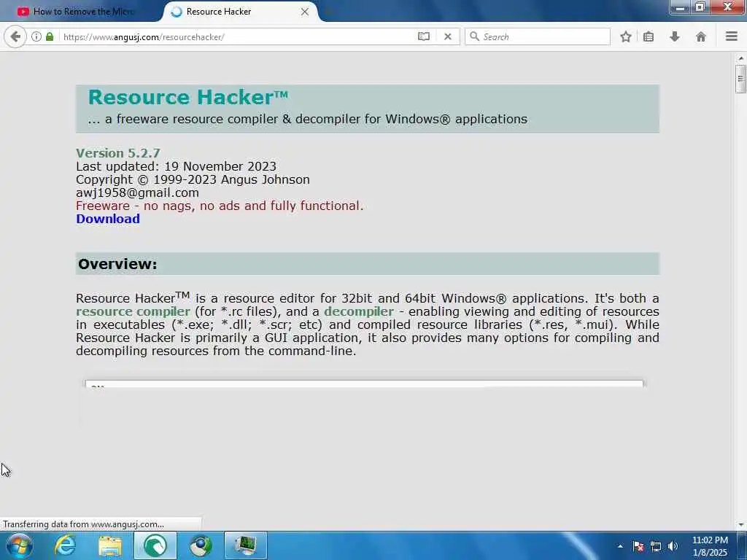Click the 'Freeware - no nags' red text
Image resolution: width=747 pixels, height=560 pixels.
point(220,206)
